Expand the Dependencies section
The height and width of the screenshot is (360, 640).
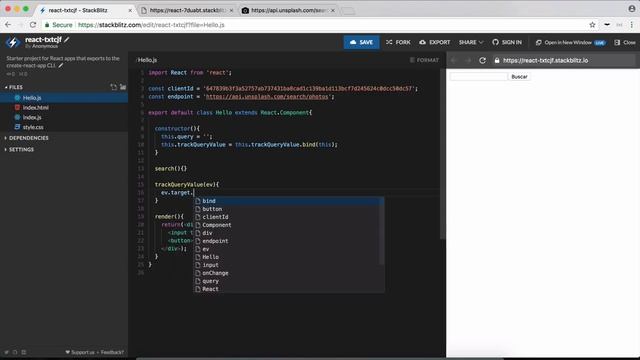tap(27, 138)
